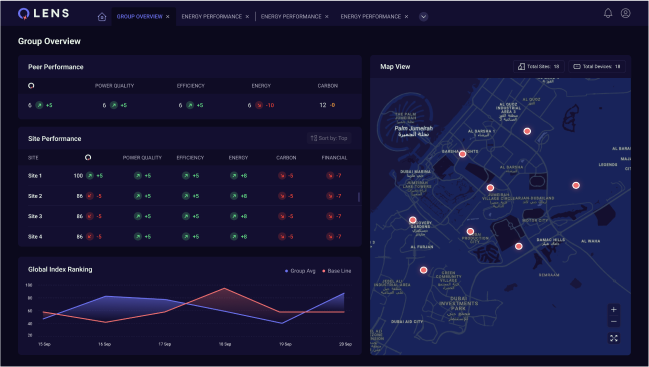649x367 pixels.
Task: Open the home icon in the tab bar
Action: coord(102,17)
